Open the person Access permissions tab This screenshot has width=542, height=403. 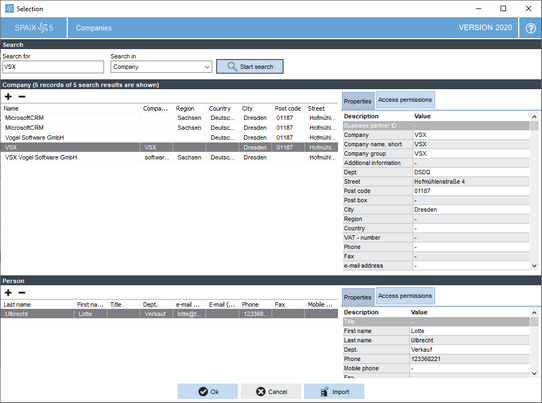click(405, 296)
